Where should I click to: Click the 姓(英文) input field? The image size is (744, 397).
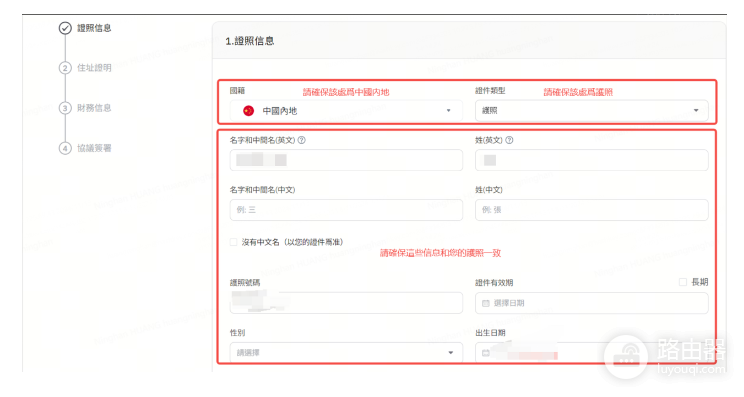(592, 160)
